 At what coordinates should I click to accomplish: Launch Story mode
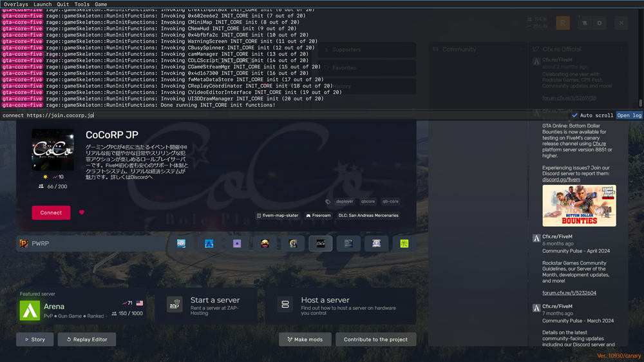(35, 339)
